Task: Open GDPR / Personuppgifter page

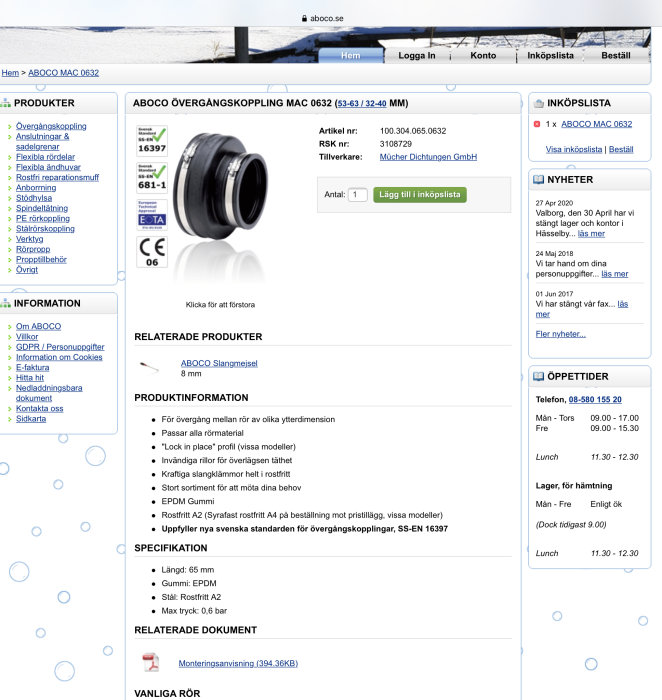Action: coord(60,347)
